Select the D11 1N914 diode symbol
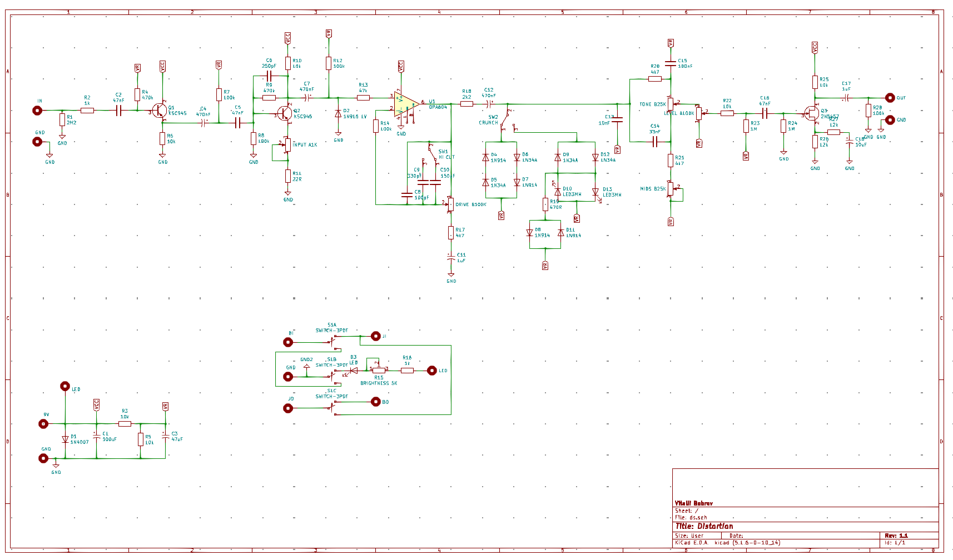Viewport: 953px width, 560px height. pyautogui.click(x=561, y=233)
